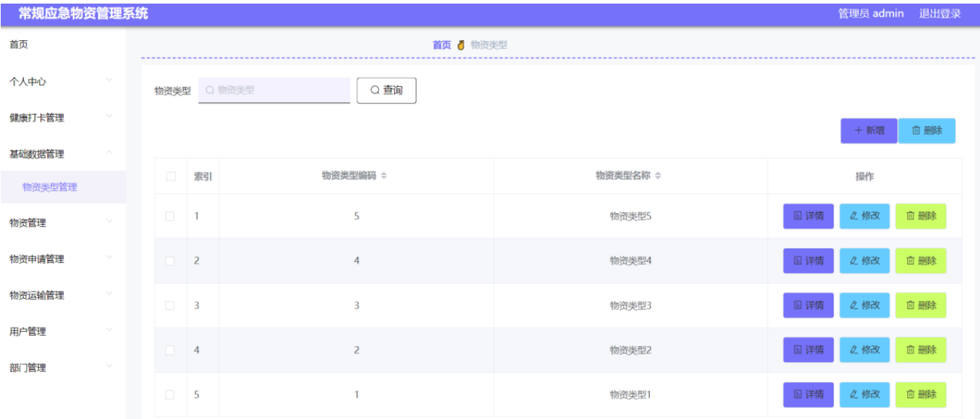Click the trash icon on the top 删除 button
Viewport: 980px width, 419px height.
[916, 130]
